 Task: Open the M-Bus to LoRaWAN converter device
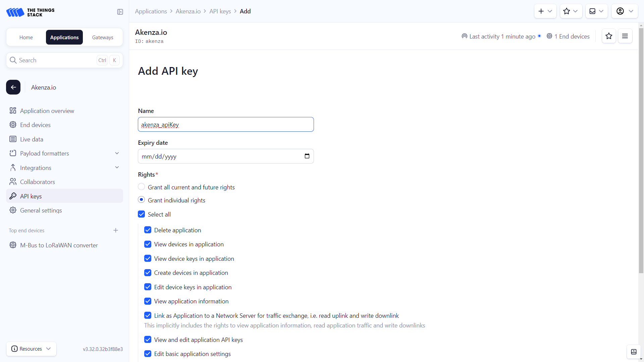click(x=59, y=245)
